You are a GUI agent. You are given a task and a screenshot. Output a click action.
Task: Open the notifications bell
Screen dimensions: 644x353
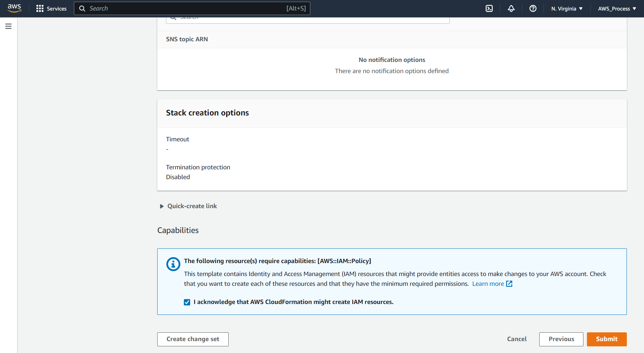coord(511,8)
